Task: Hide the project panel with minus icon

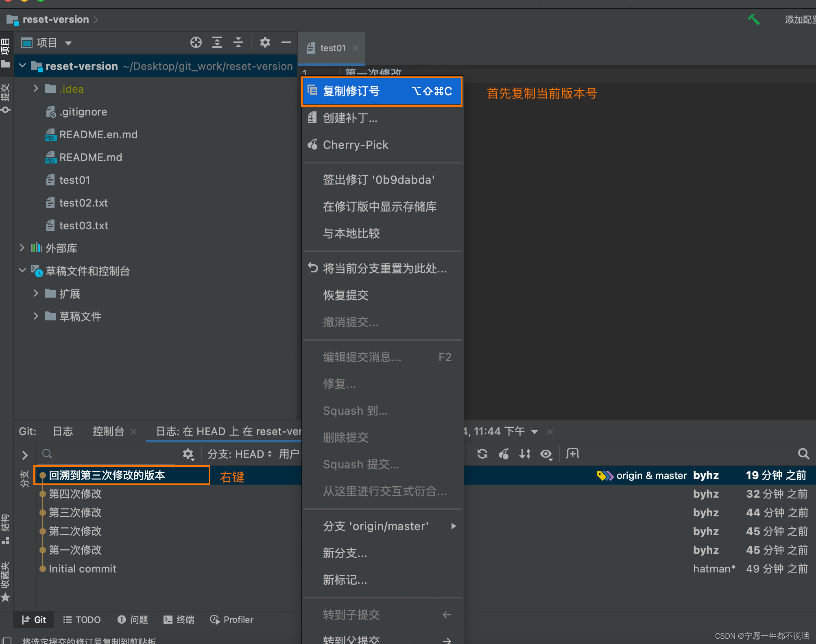Action: [286, 43]
